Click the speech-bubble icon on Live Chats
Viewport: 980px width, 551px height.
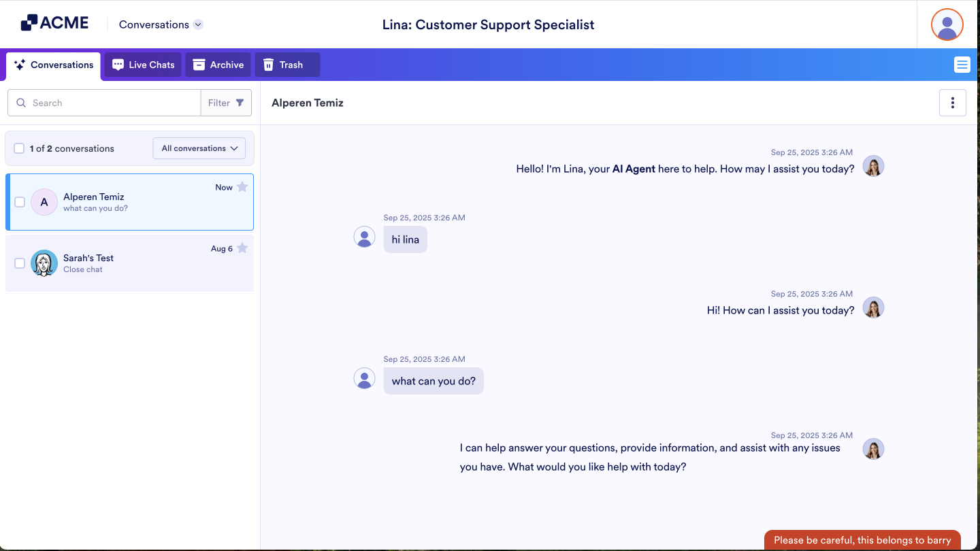tap(118, 65)
